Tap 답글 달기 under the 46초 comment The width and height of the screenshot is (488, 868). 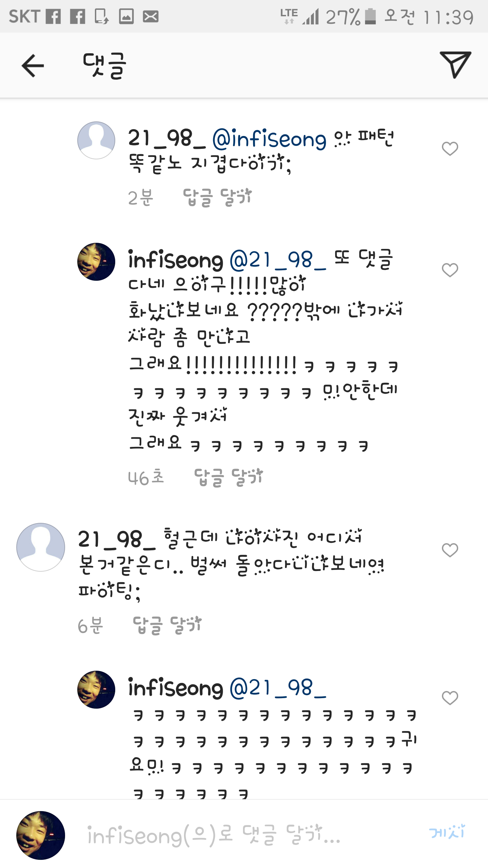(x=228, y=477)
